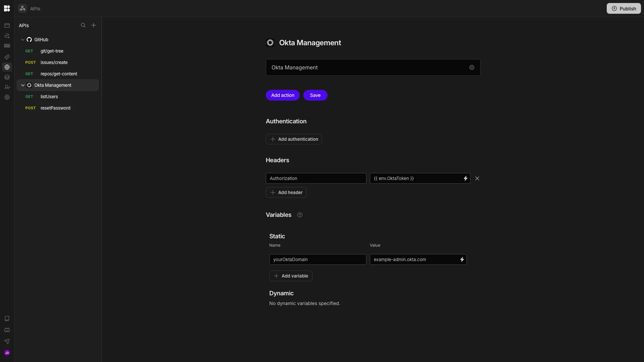Click Okta logo beside the page title
This screenshot has width=644, height=362.
(270, 43)
